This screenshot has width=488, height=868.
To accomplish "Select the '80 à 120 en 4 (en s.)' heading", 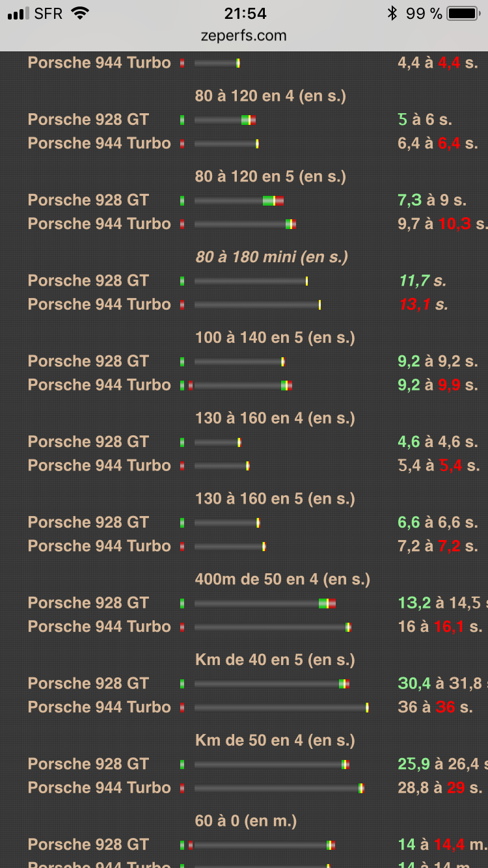I will (x=270, y=96).
